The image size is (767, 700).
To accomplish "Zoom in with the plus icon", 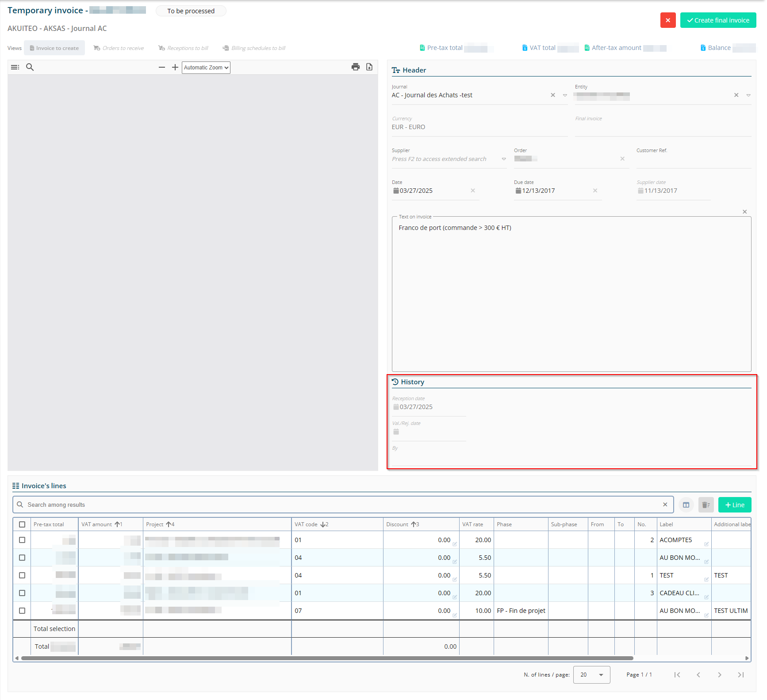I will point(175,67).
